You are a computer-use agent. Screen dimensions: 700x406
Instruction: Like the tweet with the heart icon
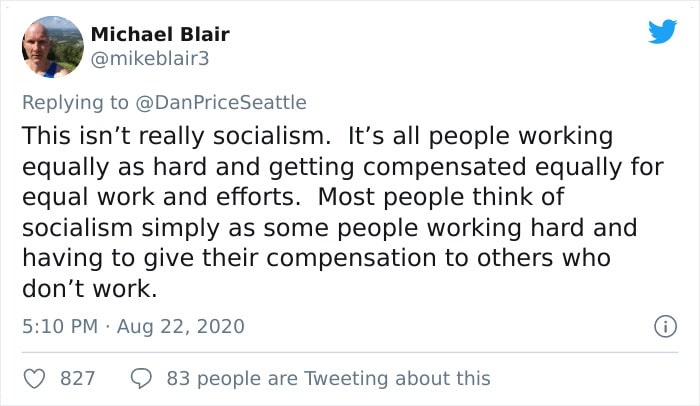pyautogui.click(x=34, y=379)
